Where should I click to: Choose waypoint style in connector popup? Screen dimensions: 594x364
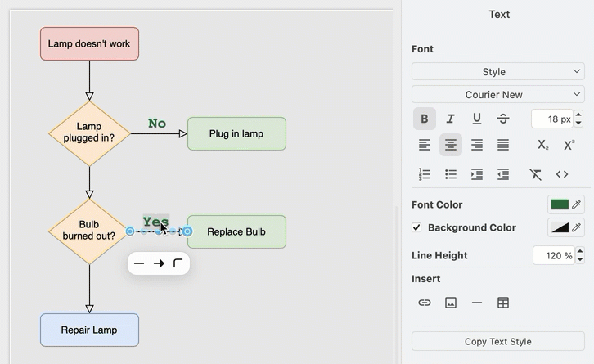[178, 263]
